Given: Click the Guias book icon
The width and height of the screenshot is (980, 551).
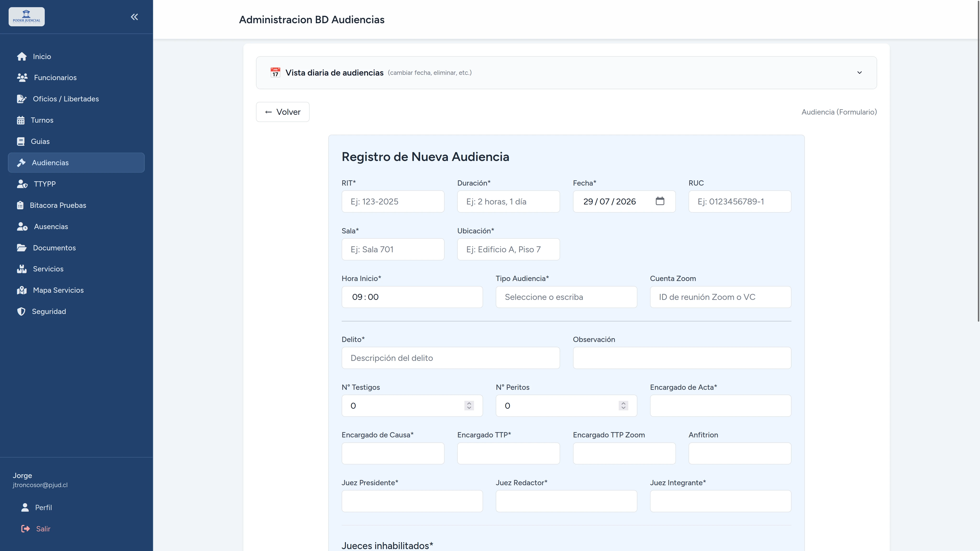Looking at the screenshot, I should pos(21,142).
